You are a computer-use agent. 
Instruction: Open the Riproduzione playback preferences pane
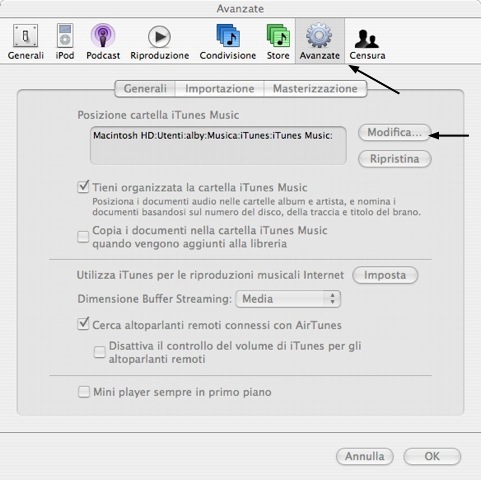159,41
